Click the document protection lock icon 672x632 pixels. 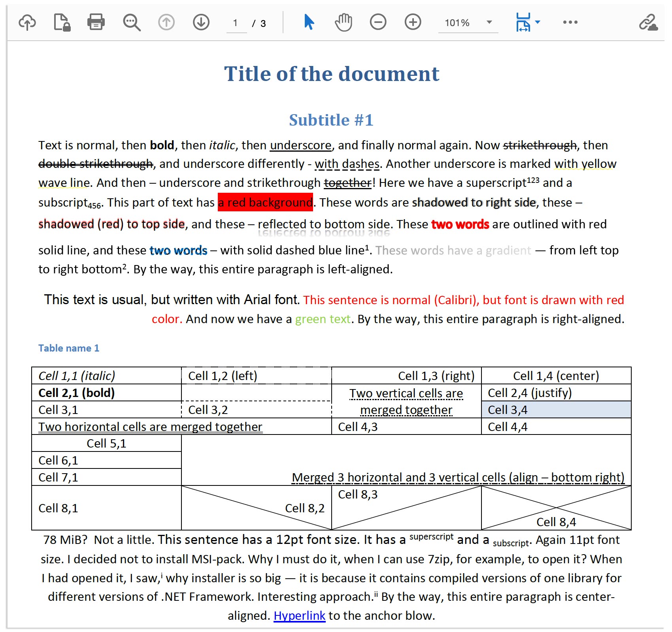(x=62, y=23)
